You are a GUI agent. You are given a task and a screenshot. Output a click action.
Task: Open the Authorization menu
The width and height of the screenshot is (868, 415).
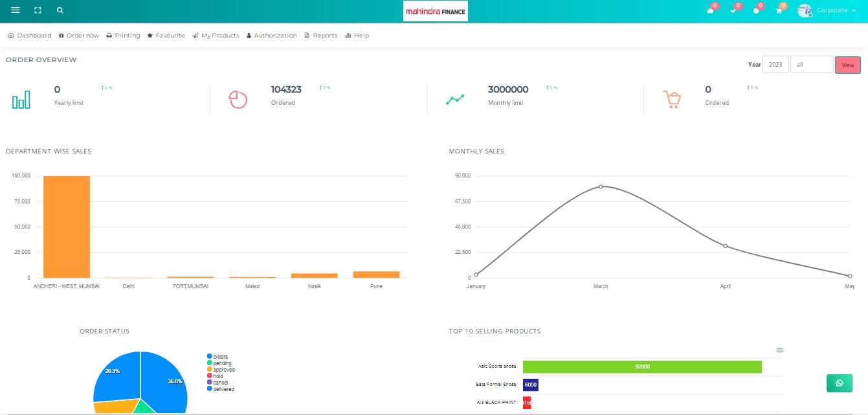(272, 36)
